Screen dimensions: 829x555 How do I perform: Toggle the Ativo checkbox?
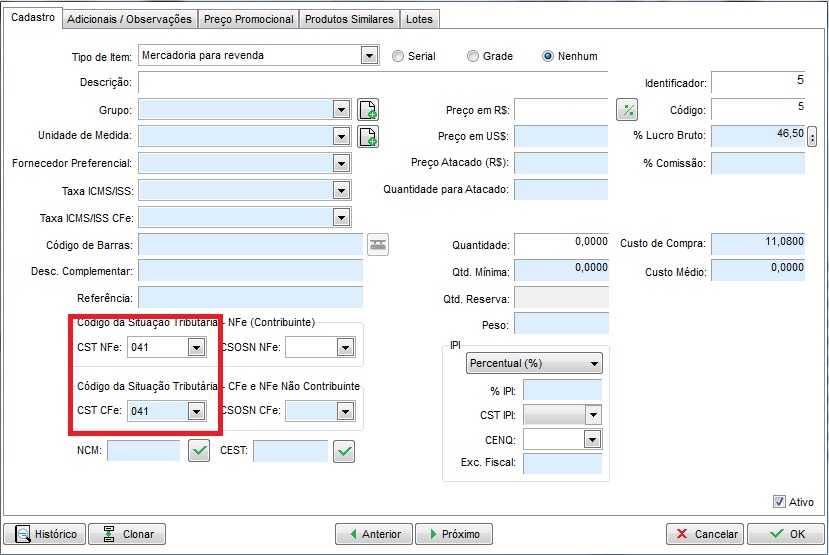(780, 502)
